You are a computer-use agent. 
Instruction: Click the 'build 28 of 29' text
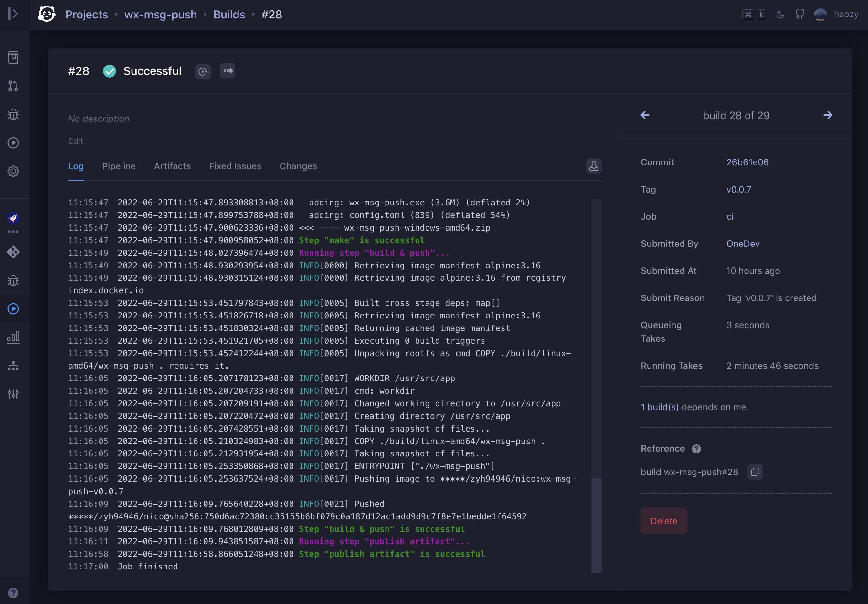click(x=736, y=115)
